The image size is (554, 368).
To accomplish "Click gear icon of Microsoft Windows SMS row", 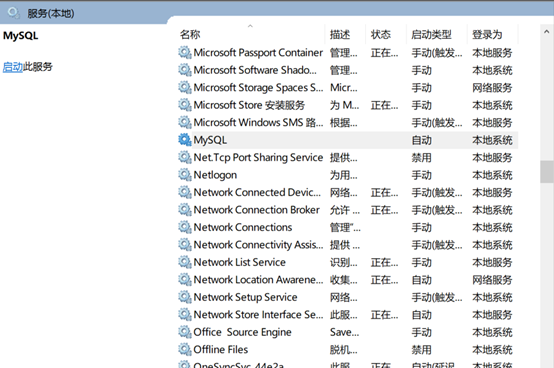I will tap(184, 123).
